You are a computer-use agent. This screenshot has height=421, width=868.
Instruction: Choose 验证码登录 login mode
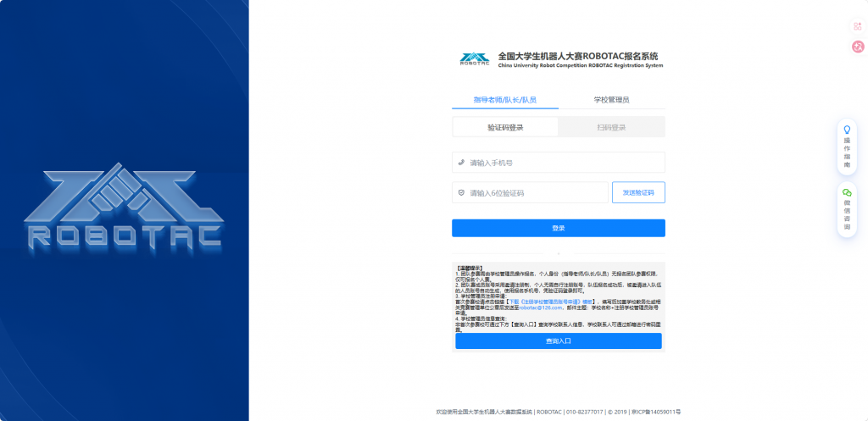point(505,127)
